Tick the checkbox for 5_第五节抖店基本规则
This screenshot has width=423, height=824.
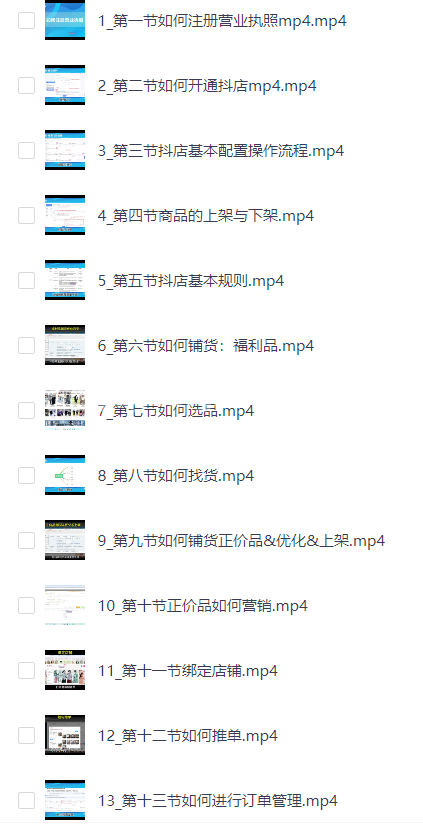(26, 280)
